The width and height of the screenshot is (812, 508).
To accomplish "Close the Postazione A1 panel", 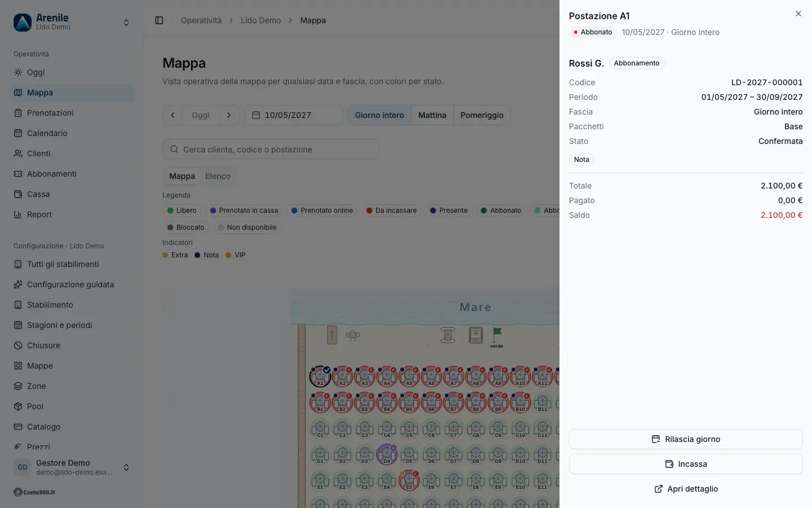I will pos(798,14).
